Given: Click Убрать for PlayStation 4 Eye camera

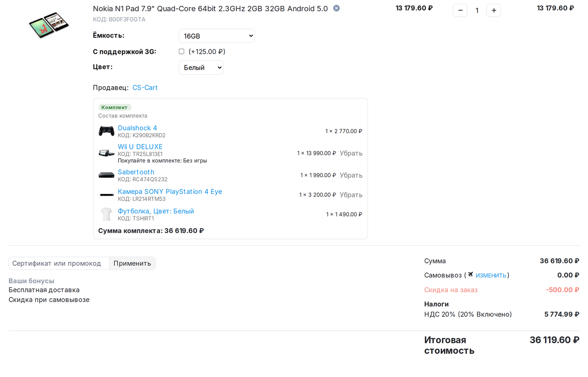Looking at the screenshot, I should (351, 195).
